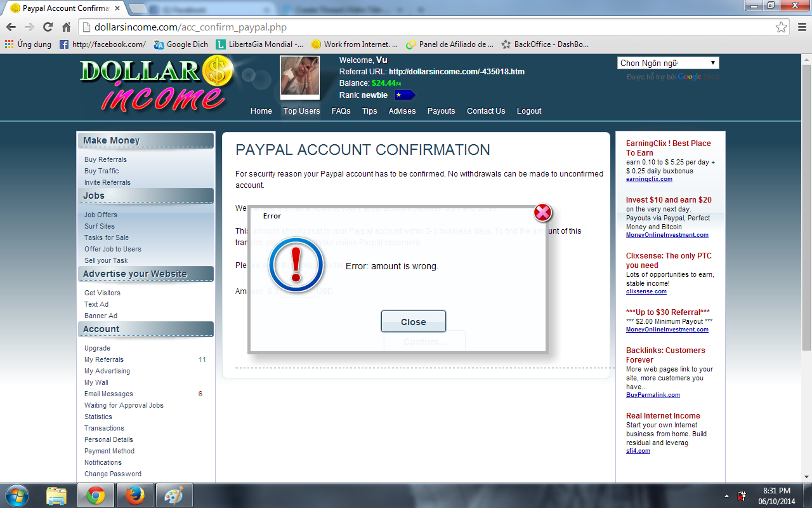Open Payment Method in the sidebar

tap(109, 451)
